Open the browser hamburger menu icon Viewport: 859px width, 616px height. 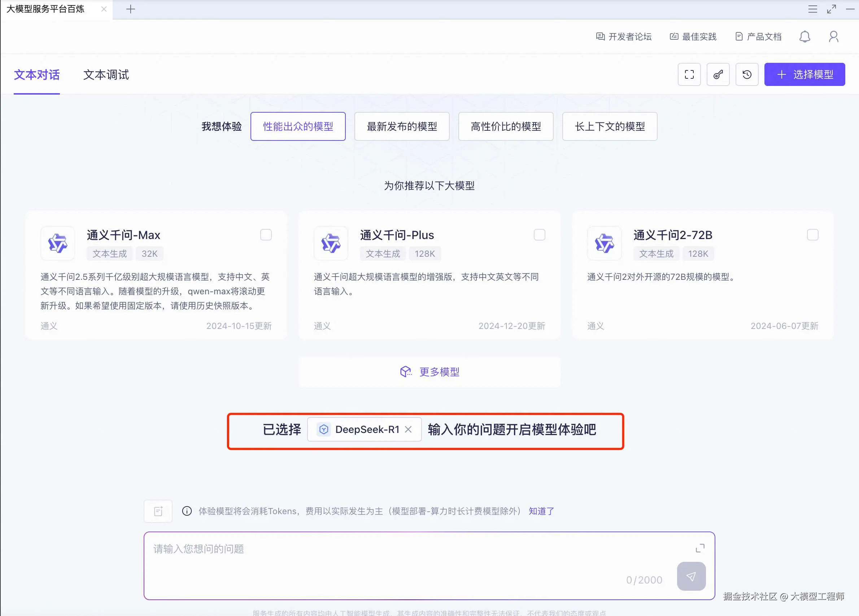click(x=812, y=9)
